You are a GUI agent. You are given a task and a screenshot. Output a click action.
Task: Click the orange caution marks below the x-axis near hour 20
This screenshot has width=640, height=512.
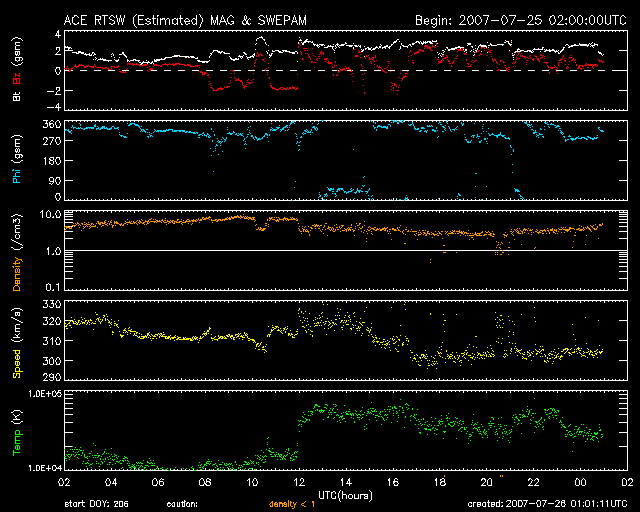(502, 476)
